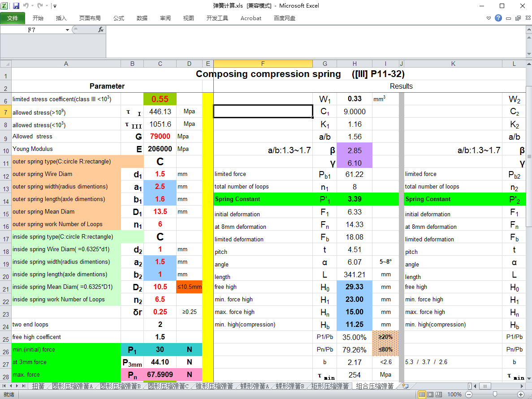This screenshot has height=399, width=532.
Task: Open the 视图 ribbon tab
Action: pos(189,18)
